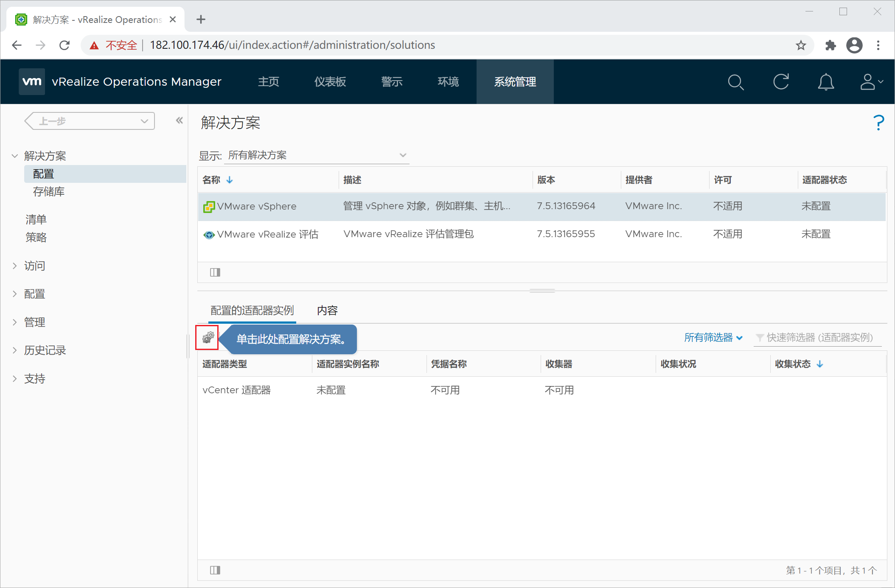Click the 提供者 column header
The width and height of the screenshot is (895, 588).
[639, 180]
